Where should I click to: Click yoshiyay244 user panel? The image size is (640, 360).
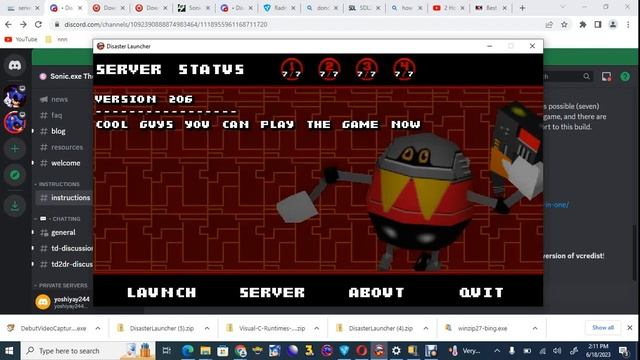click(x=63, y=302)
